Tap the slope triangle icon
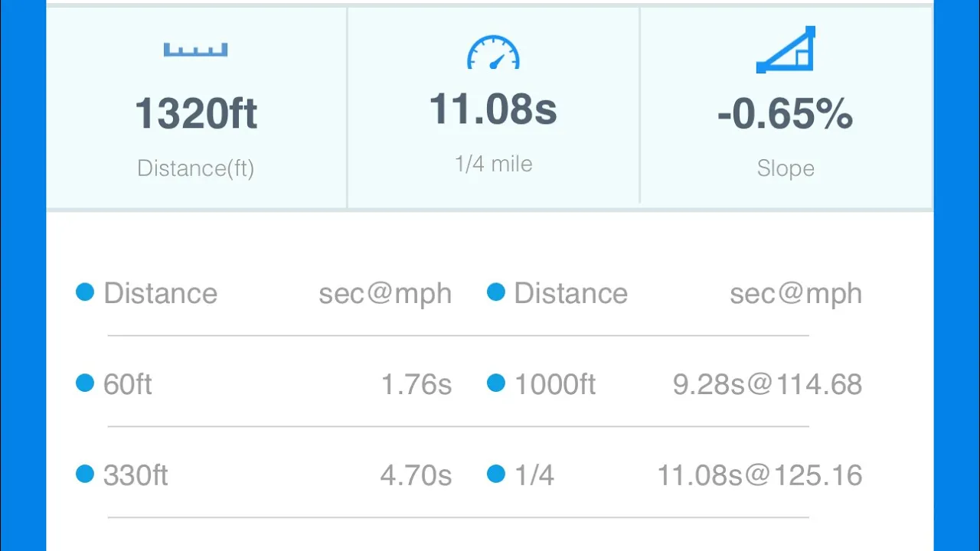 [786, 50]
